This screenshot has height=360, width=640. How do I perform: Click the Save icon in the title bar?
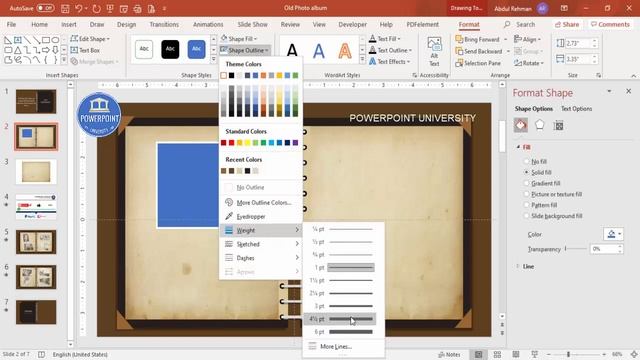point(64,8)
